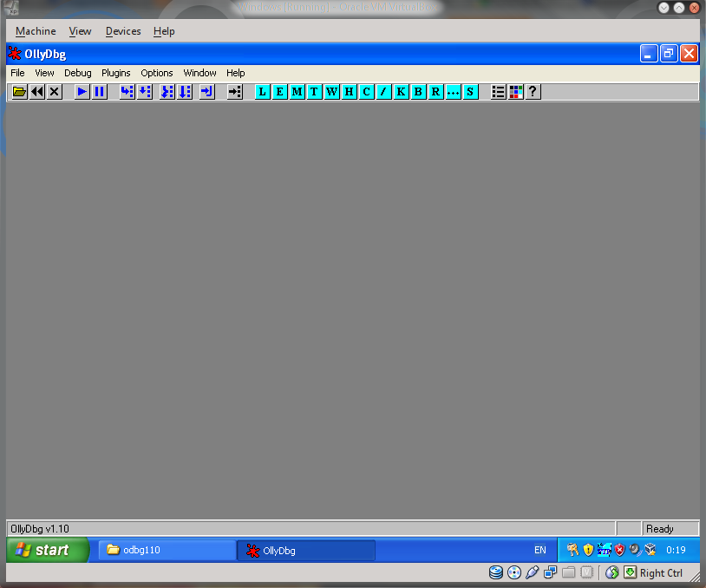Open the OllyDbg Help menu

(x=236, y=73)
